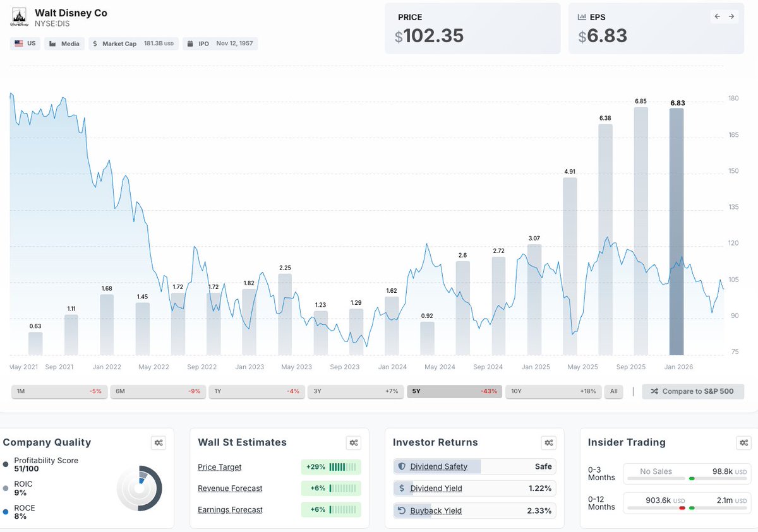Click the 1.22% dividend yield value
Screen dimensions: 758x532
(x=540, y=488)
